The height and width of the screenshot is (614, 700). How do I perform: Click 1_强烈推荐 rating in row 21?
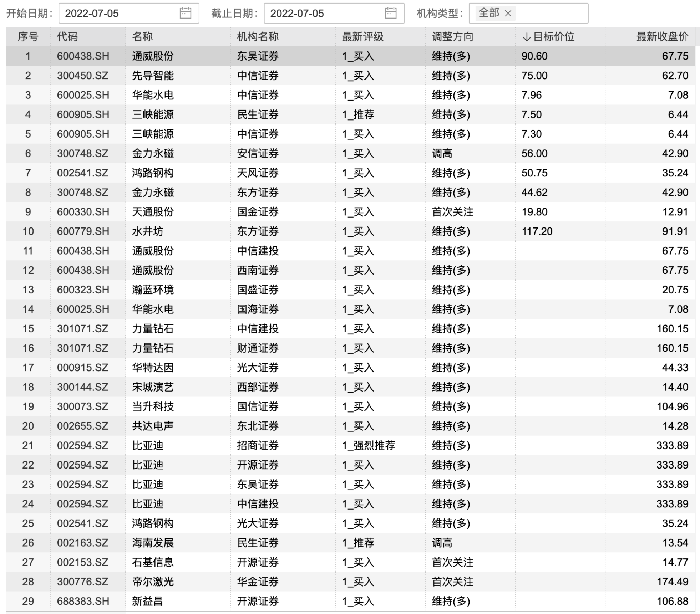[369, 445]
